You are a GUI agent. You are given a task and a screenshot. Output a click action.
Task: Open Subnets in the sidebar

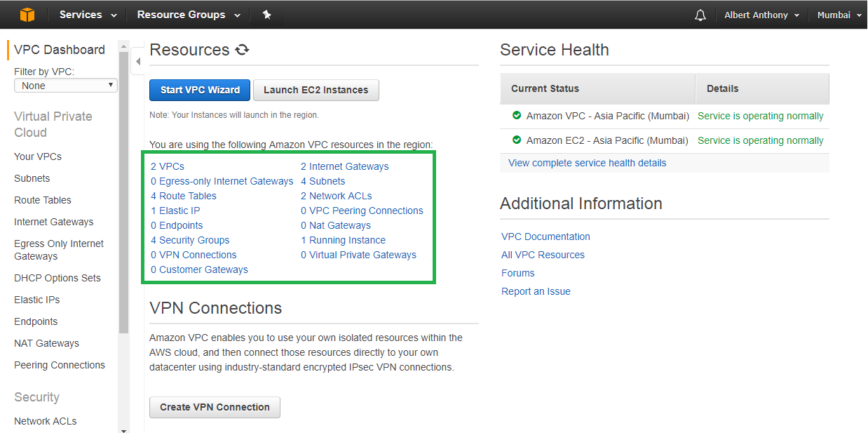point(32,178)
